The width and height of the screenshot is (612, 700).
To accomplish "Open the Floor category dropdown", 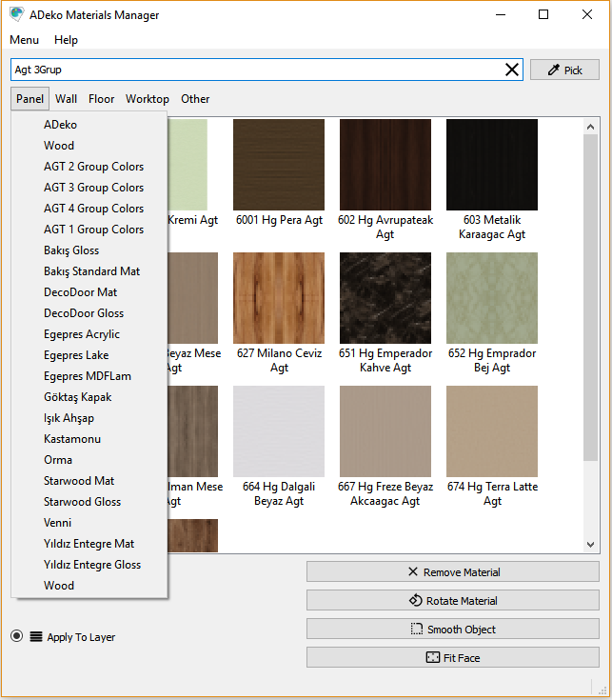I will [x=101, y=99].
